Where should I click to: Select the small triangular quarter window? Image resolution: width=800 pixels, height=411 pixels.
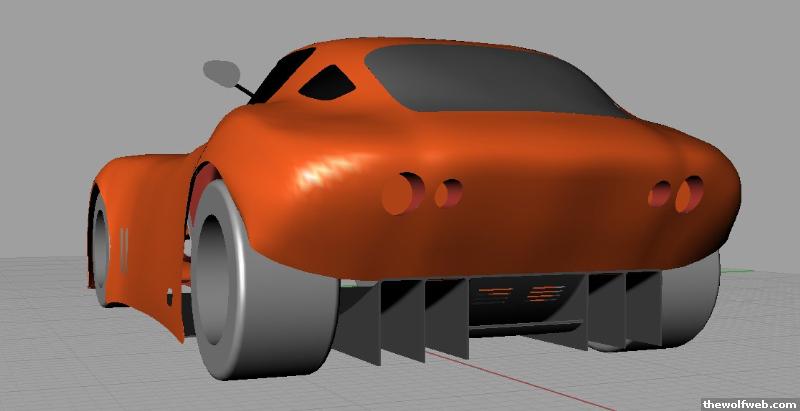[x=323, y=82]
